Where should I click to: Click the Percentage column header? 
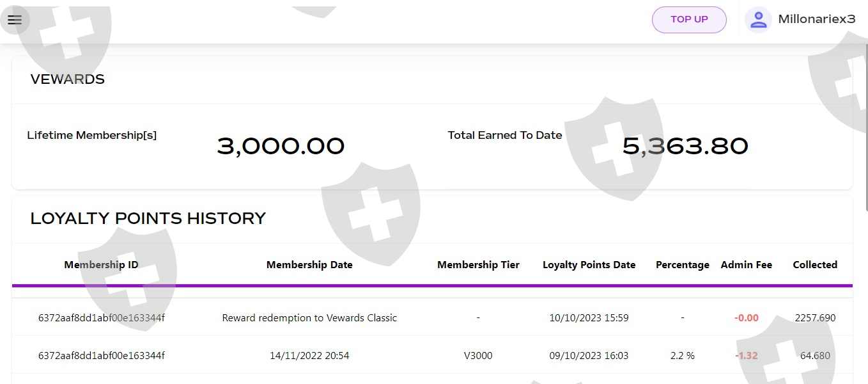click(x=682, y=265)
